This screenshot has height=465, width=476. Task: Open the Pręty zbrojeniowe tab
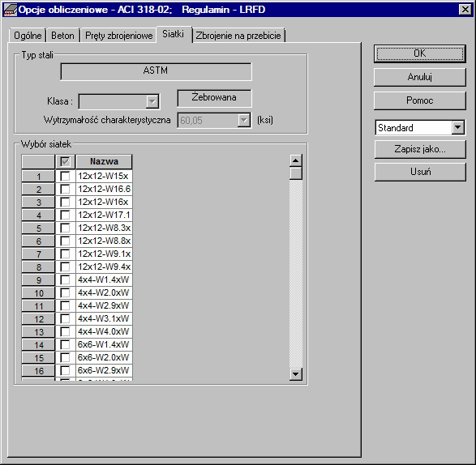(x=118, y=36)
